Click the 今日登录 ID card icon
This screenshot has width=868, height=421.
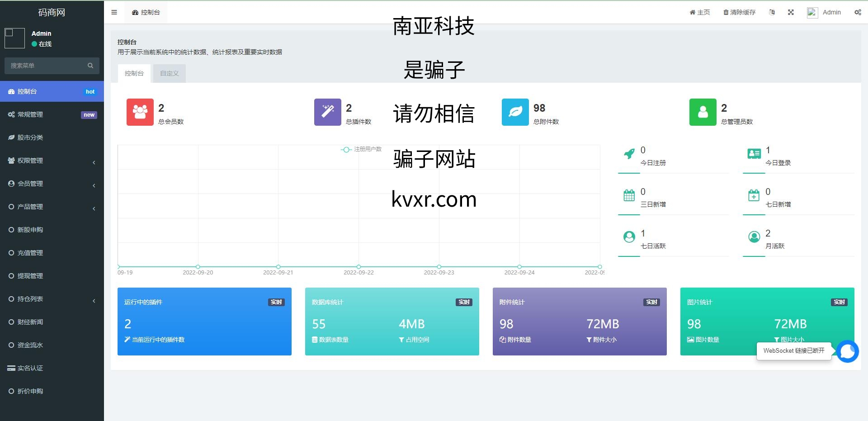coord(754,154)
